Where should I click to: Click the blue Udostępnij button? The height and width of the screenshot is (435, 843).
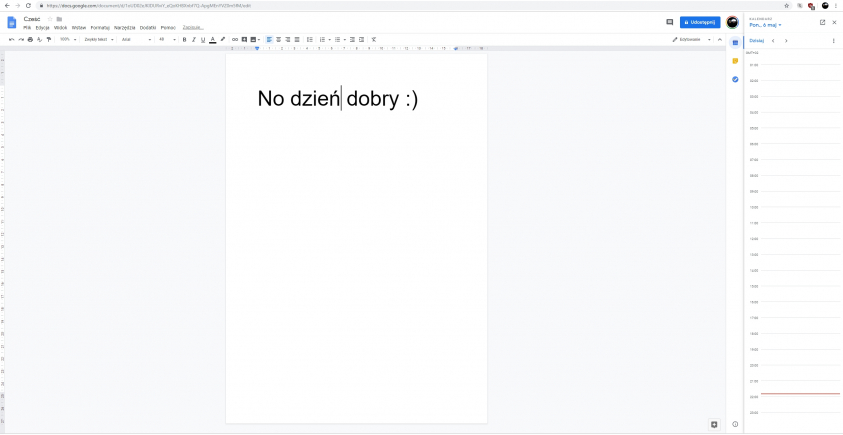(699, 21)
